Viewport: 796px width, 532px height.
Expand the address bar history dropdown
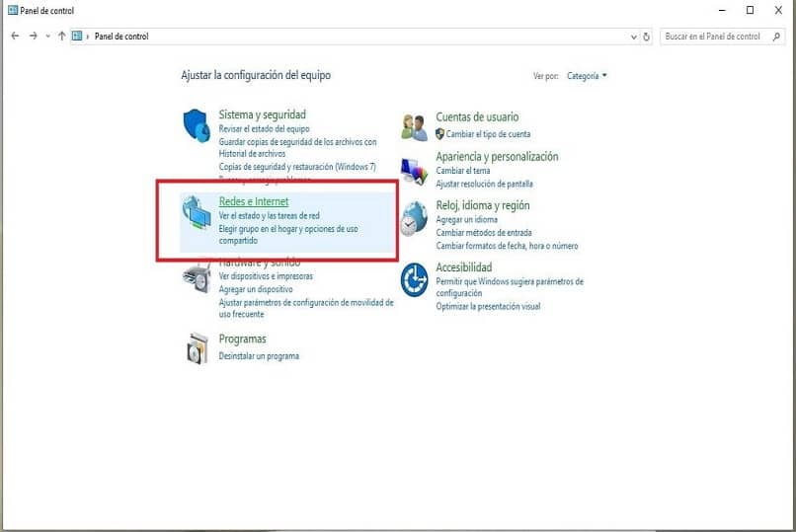(x=634, y=37)
